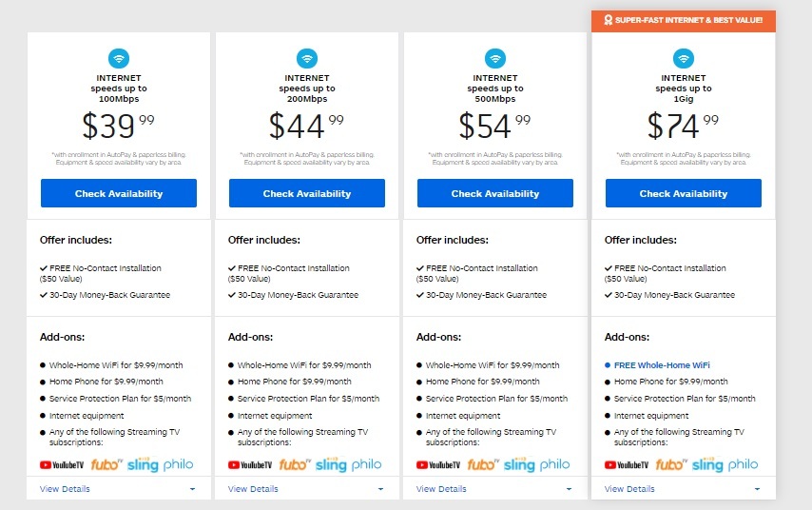Screen dimensions: 812x510
Task: Open View Details link for the 500Mbps plan
Action: click(441, 489)
